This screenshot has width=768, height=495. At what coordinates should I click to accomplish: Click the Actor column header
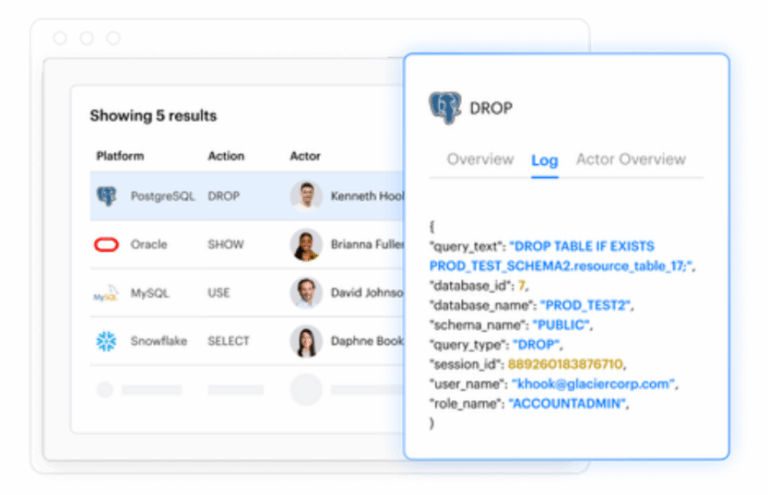point(305,156)
